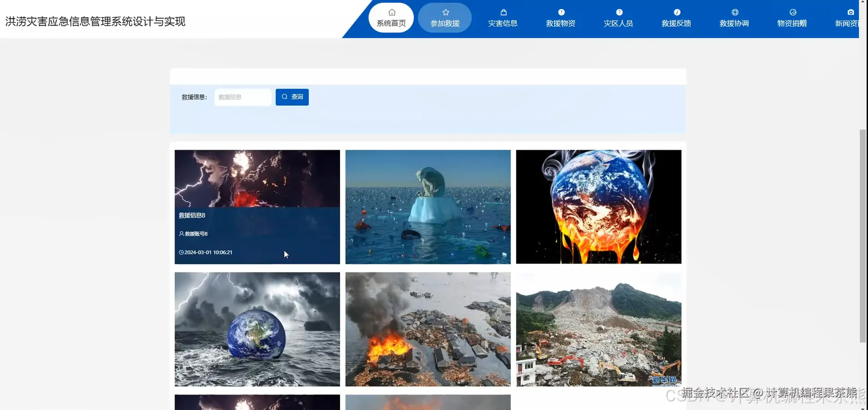Focus the 救援信息 search input field
This screenshot has width=868, height=410.
point(243,97)
